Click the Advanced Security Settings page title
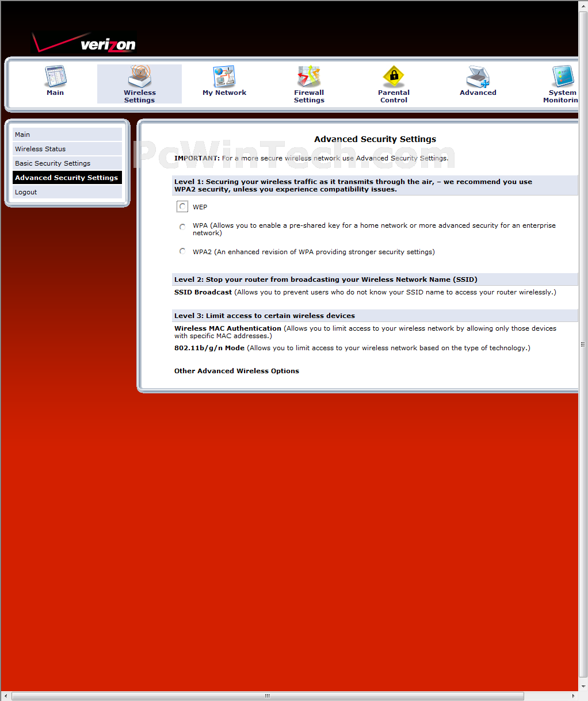 (375, 139)
